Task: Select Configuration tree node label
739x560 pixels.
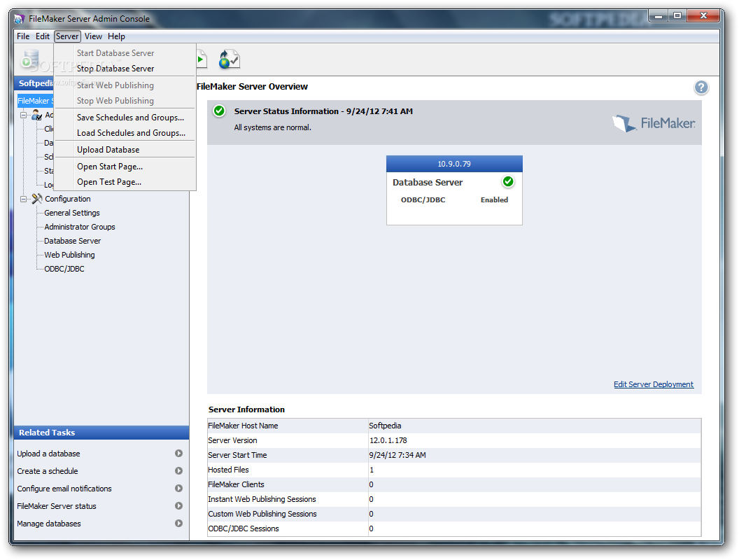Action: 68,199
